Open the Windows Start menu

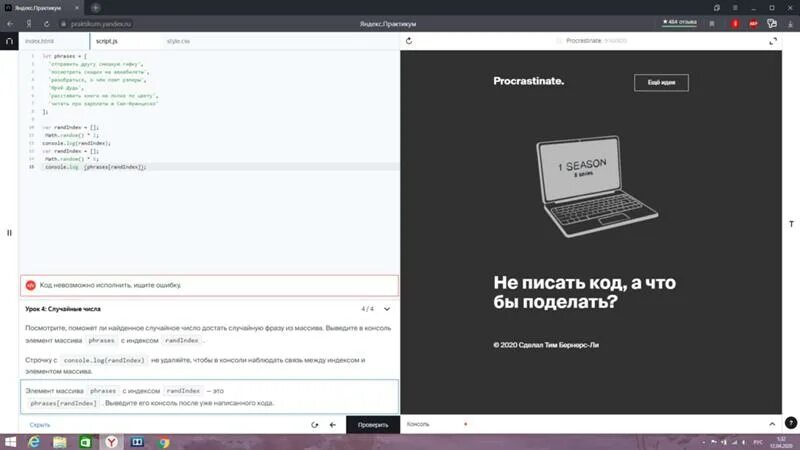pyautogui.click(x=10, y=442)
